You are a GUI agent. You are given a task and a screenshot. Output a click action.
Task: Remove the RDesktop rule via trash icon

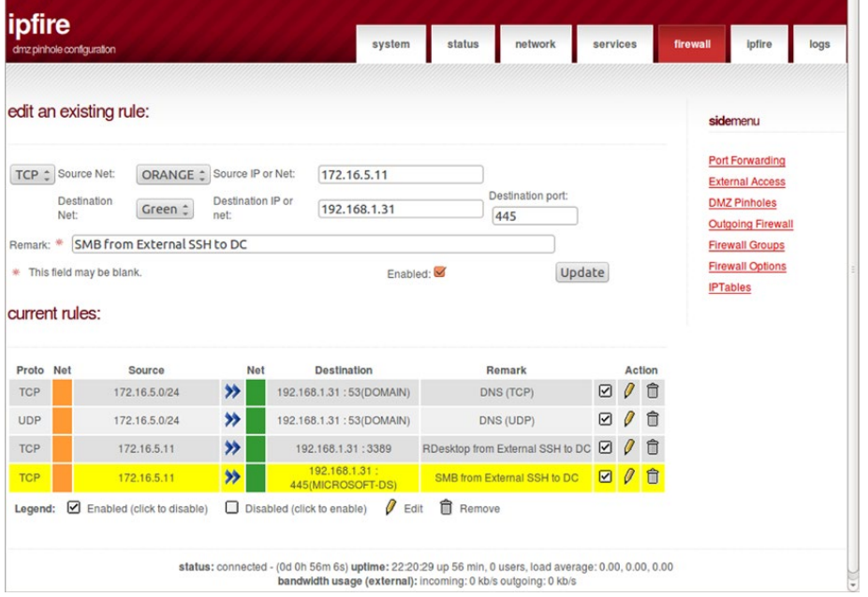point(651,444)
